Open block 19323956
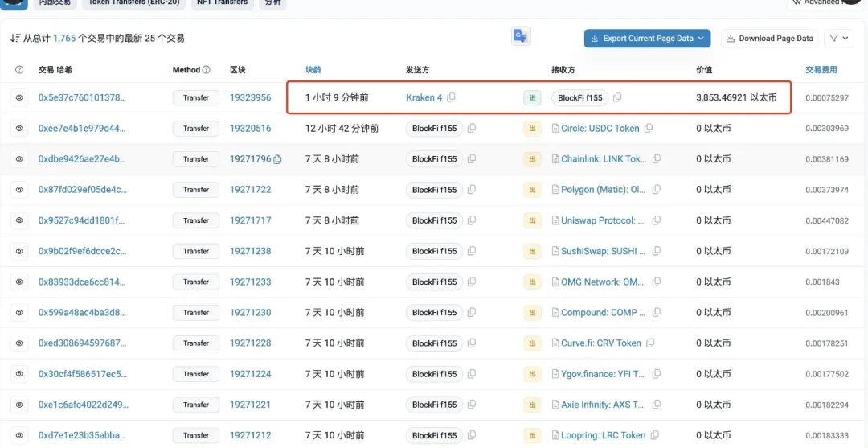This screenshot has width=868, height=448. pos(251,97)
